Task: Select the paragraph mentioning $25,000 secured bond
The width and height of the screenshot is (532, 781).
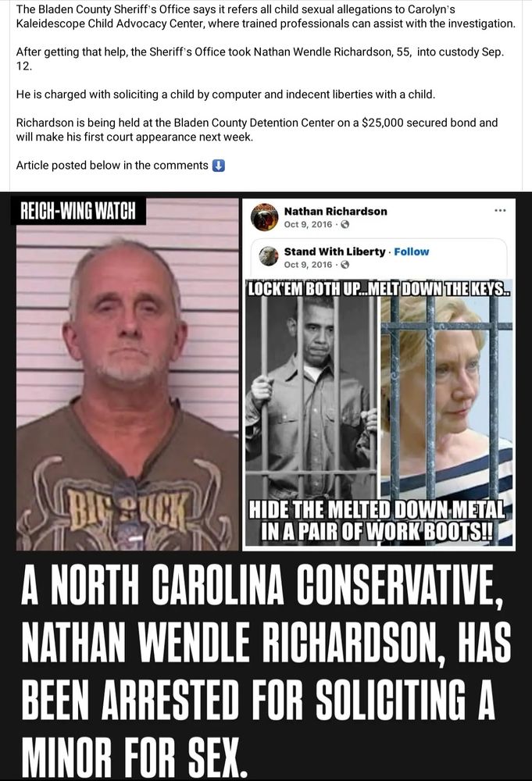Action: click(256, 130)
